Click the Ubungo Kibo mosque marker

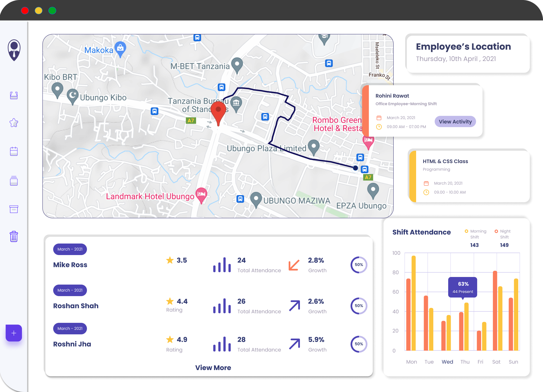coord(73,97)
